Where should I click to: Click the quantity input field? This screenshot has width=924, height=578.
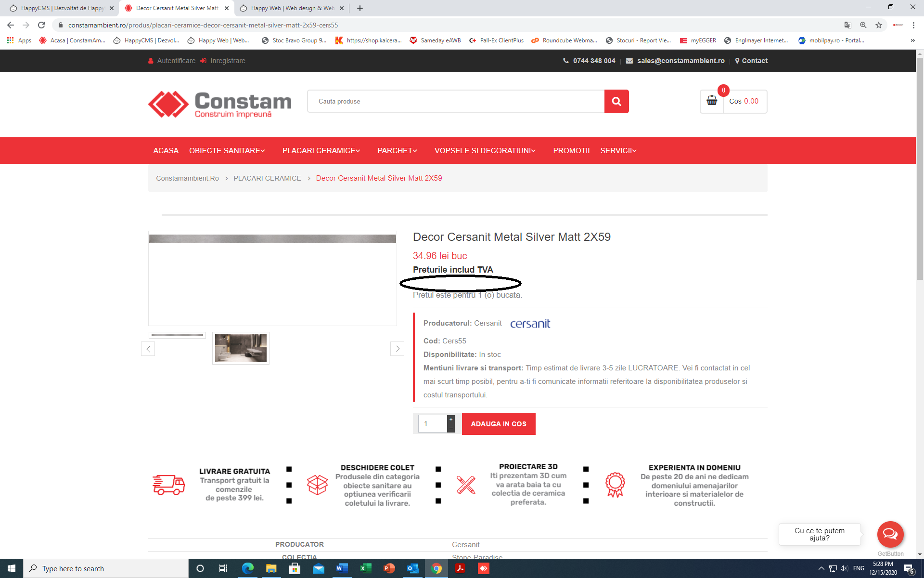pyautogui.click(x=433, y=424)
